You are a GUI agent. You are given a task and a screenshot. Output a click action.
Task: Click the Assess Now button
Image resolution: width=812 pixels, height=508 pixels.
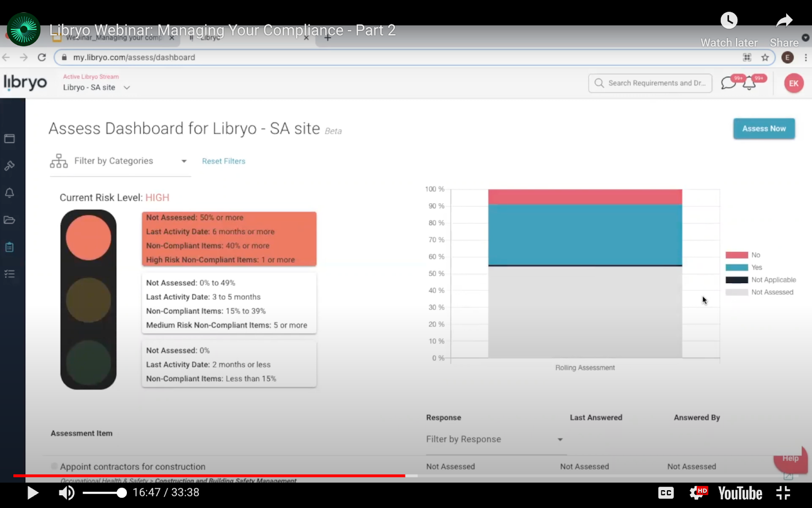tap(764, 129)
